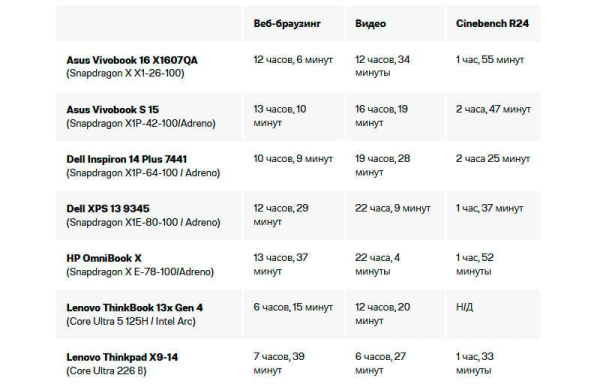
Task: Click the 6 часов, 15 минут cell
Action: pos(293,307)
